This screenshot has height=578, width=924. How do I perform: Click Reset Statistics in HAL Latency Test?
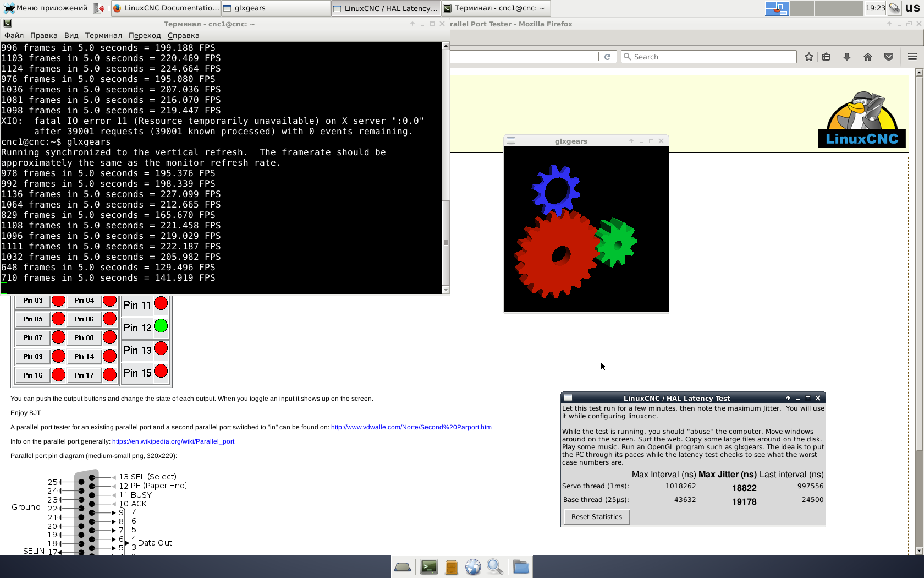(x=597, y=517)
